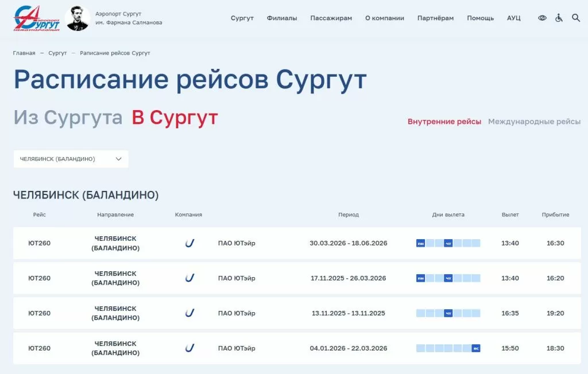
Task: Select the чт departure day for the 13.11 flight
Action: coord(450,313)
